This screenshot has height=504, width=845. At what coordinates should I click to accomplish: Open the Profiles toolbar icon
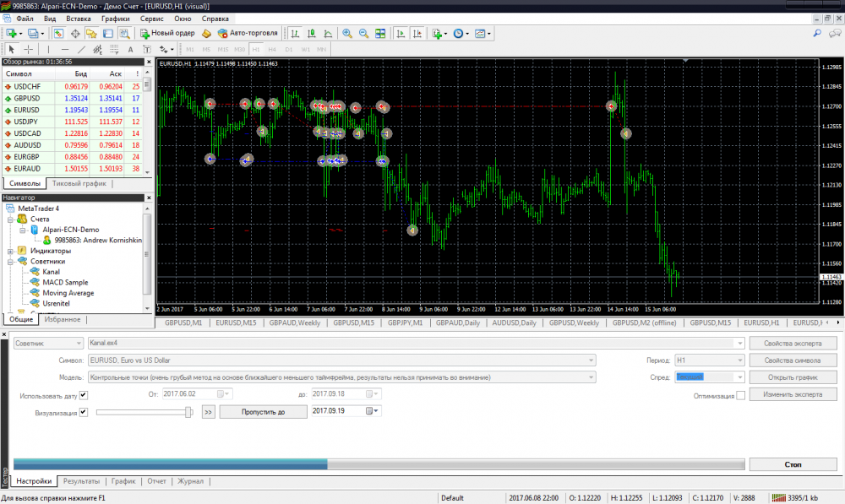click(x=34, y=34)
